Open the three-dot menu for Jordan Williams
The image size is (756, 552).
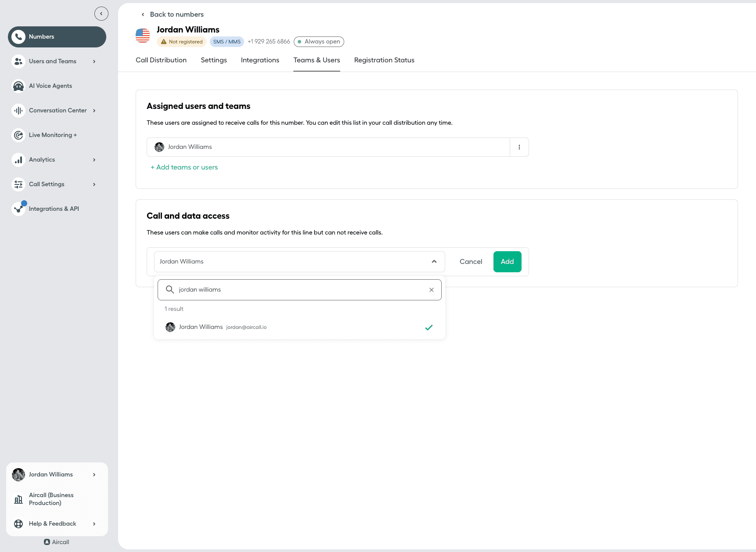(519, 147)
